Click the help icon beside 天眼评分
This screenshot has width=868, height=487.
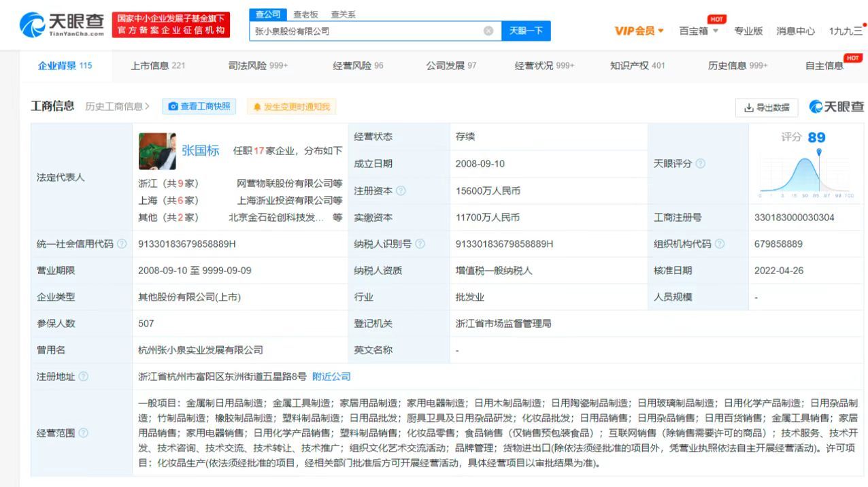pos(701,164)
